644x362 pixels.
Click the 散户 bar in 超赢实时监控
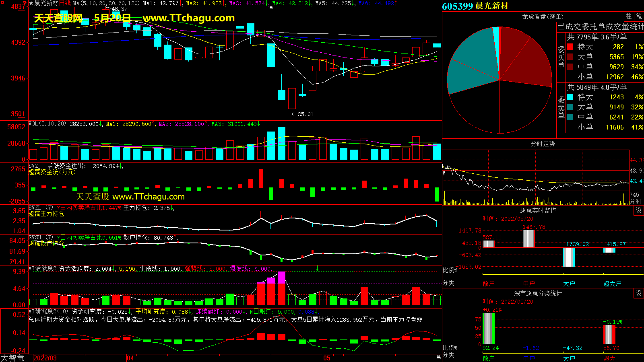coord(488,244)
